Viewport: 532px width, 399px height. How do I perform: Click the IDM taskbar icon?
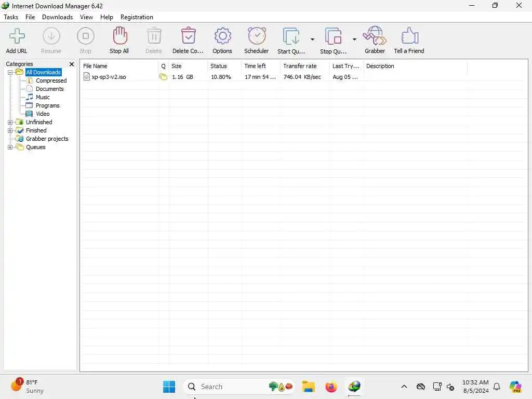click(x=354, y=387)
